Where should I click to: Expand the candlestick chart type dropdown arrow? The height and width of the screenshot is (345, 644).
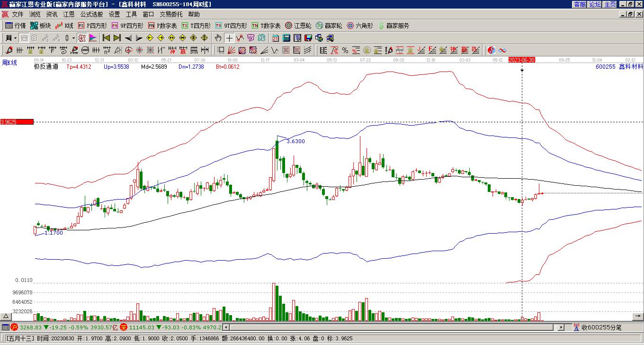pos(73,38)
